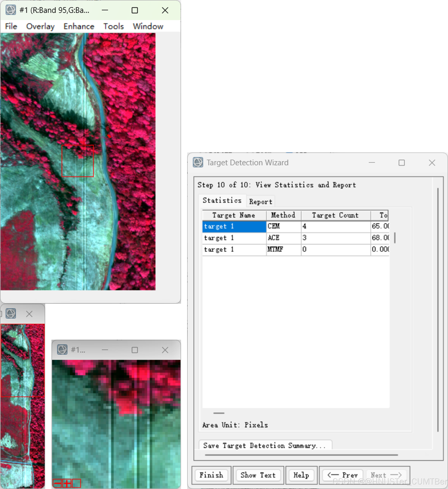Go back with the Prev button
The height and width of the screenshot is (489, 448).
click(343, 475)
